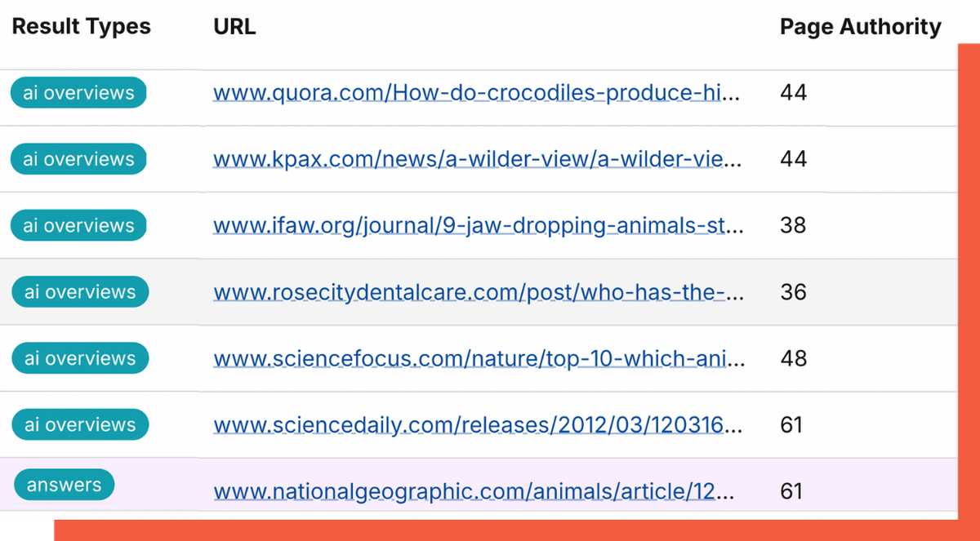
Task: Select ai overviews badge beside kpax.com link
Action: click(x=78, y=159)
